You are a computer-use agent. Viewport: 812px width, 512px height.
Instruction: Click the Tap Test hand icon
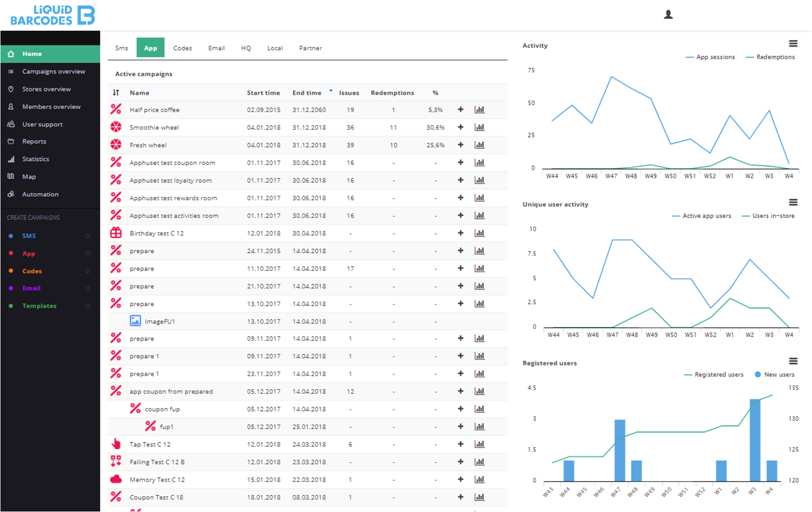[x=116, y=444]
